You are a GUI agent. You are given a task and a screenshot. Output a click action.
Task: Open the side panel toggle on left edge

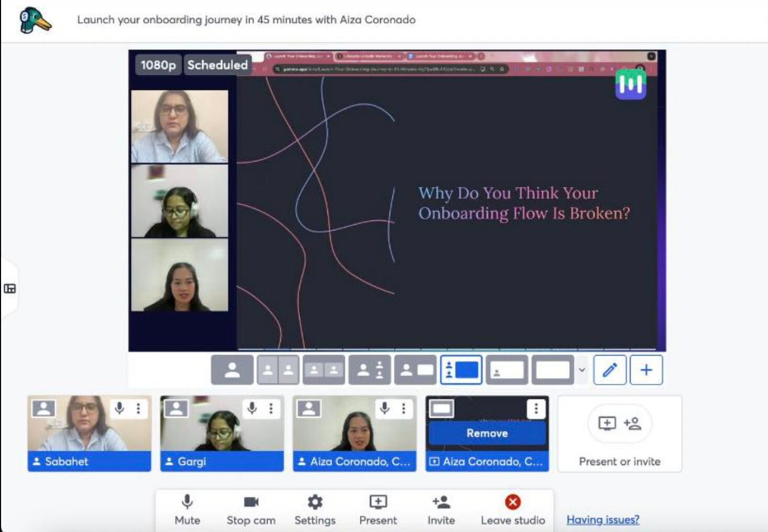(x=9, y=289)
